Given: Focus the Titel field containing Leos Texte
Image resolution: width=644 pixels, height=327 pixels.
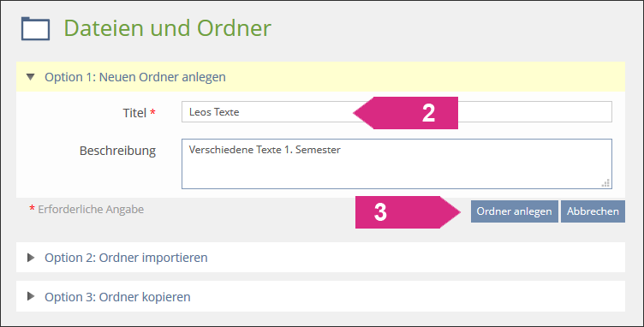Looking at the screenshot, I should click(x=397, y=111).
